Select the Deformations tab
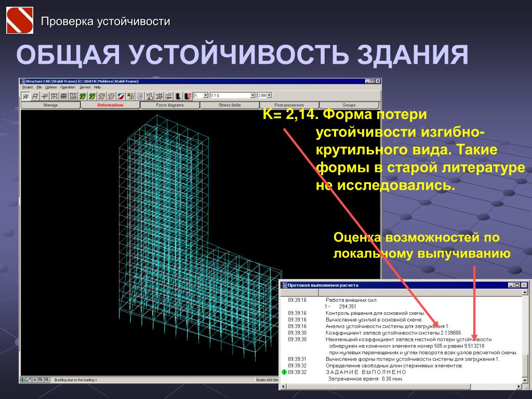 coord(110,105)
